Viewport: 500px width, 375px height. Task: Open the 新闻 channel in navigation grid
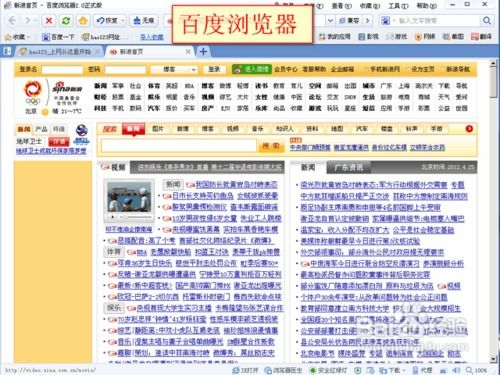tap(100, 86)
